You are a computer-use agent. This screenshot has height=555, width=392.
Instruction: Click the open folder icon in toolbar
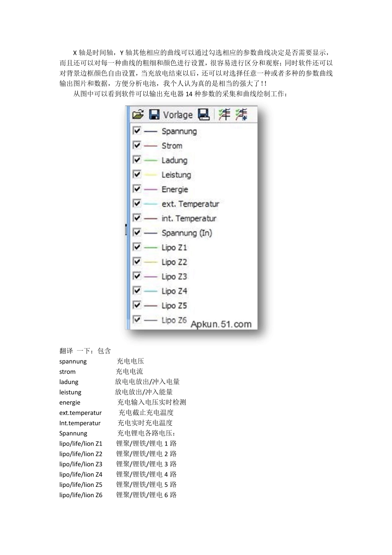(138, 114)
